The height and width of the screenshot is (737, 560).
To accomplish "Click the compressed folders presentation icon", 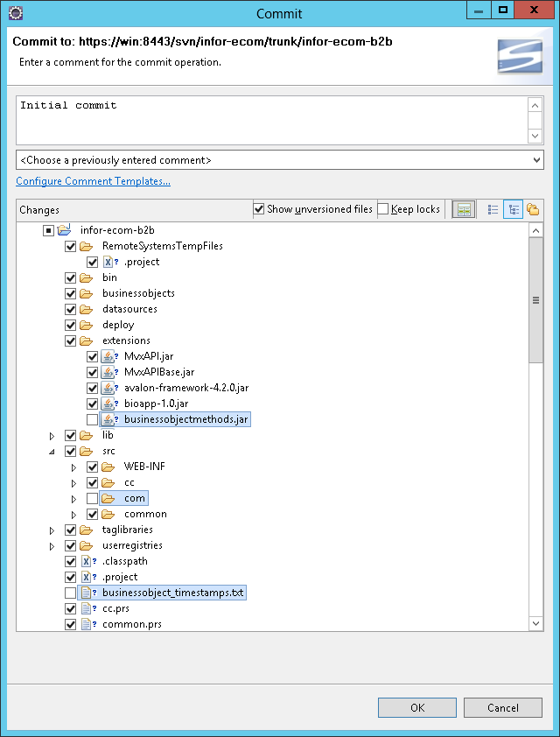I will [532, 210].
